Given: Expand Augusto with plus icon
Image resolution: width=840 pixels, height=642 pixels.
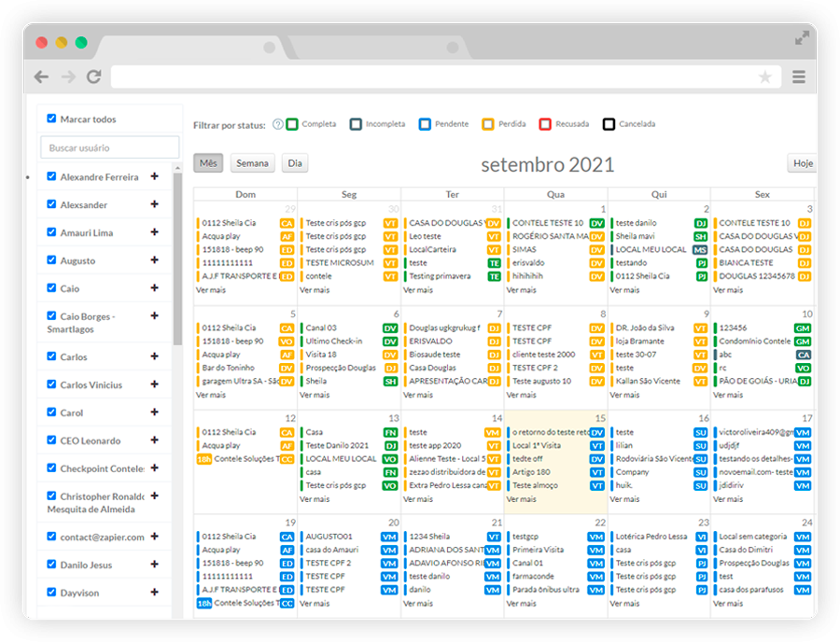Looking at the screenshot, I should 154,259.
